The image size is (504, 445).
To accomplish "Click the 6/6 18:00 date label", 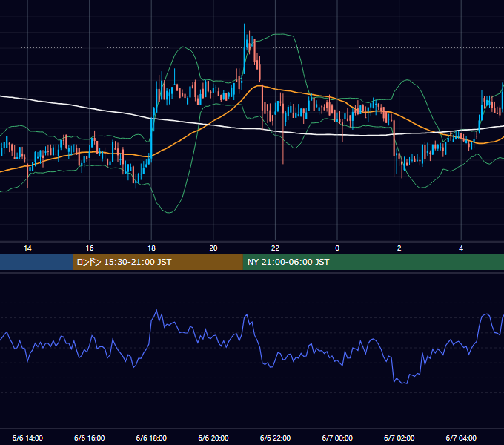I will coord(151,438).
